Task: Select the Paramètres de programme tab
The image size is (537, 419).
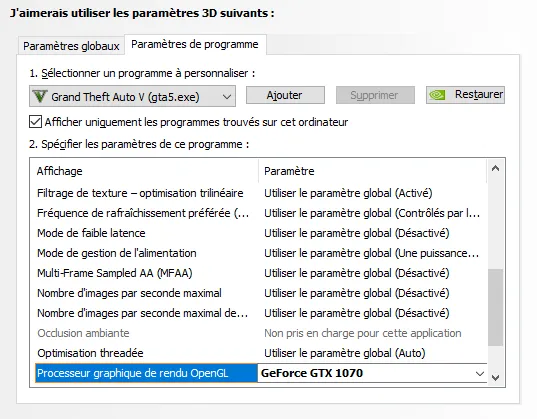Action: click(x=195, y=44)
